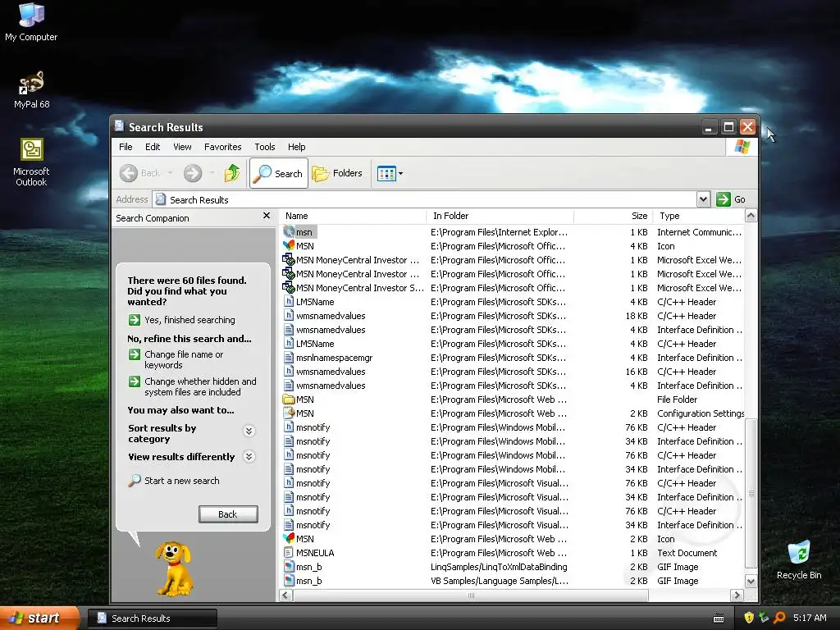Click the horizontal scrollbar thumb

point(471,596)
